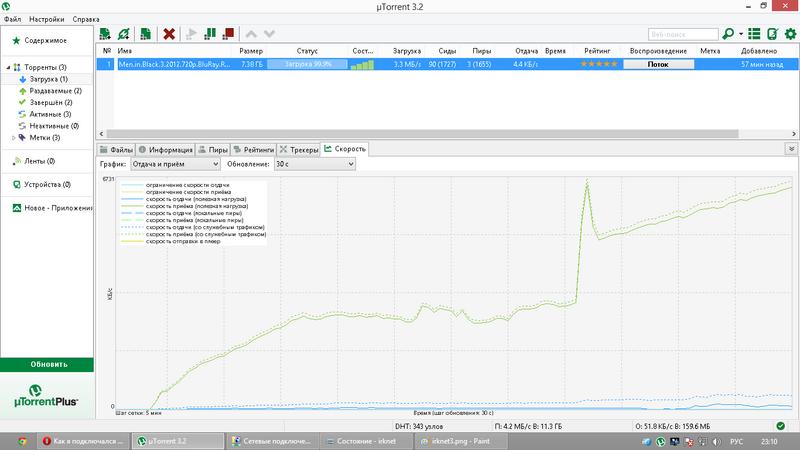Click Add Torrent from URL icon
Image resolution: width=800 pixels, height=450 pixels.
tap(123, 34)
